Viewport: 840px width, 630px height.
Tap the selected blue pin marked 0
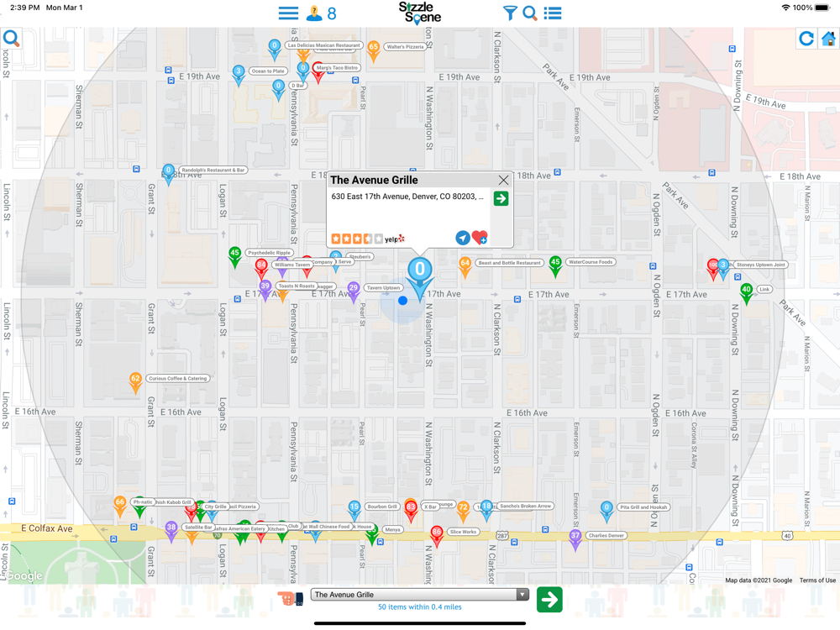coord(420,278)
